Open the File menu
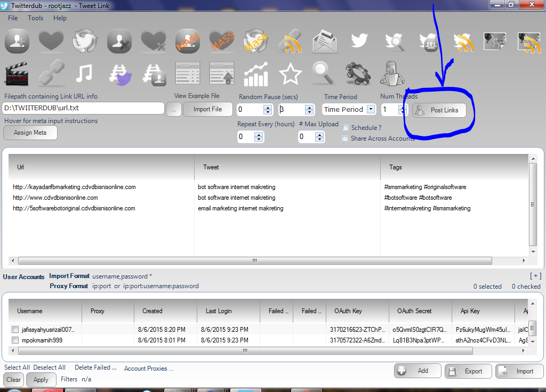The image size is (546, 392). click(13, 18)
